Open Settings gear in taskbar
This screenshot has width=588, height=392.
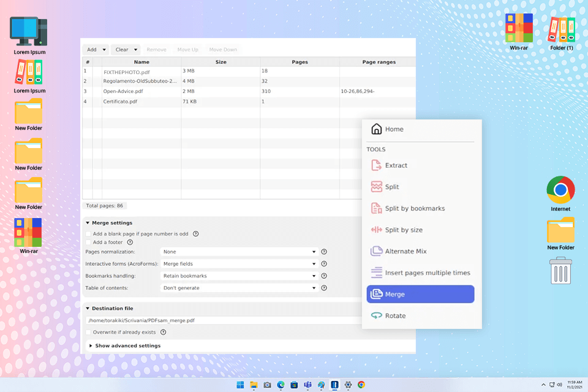348,385
